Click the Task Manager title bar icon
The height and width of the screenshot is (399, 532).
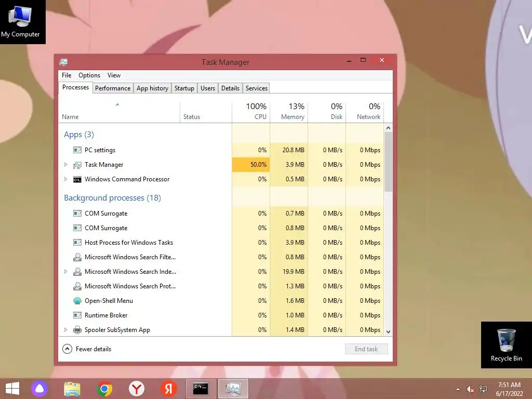click(63, 62)
